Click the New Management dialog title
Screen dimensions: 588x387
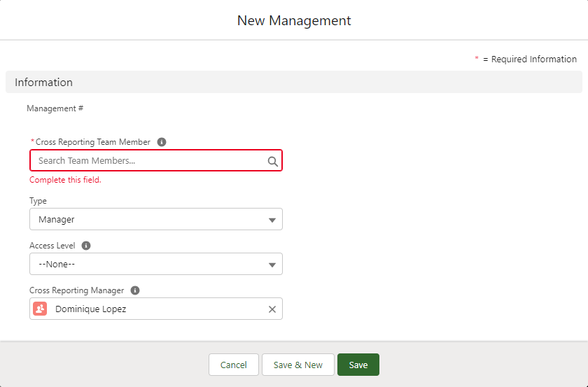pyautogui.click(x=294, y=20)
